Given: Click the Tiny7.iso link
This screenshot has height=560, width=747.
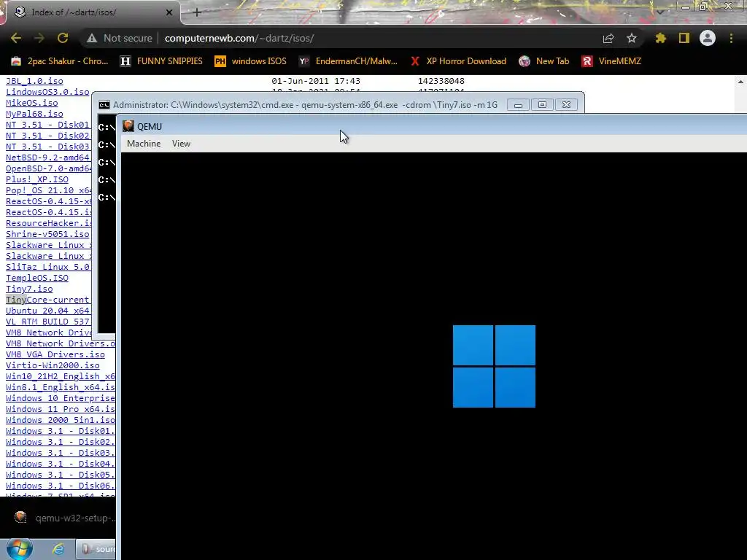Looking at the screenshot, I should tap(29, 289).
